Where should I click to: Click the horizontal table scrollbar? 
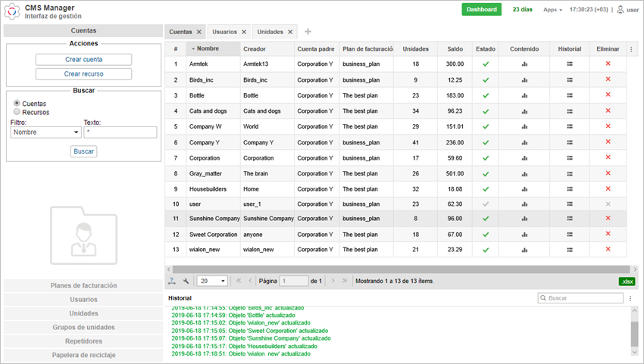pos(401,269)
